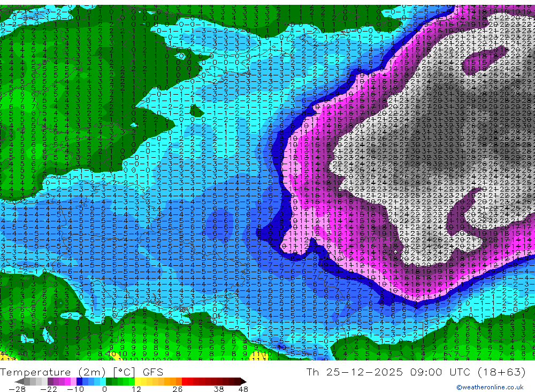Click the 'GFS' model label
This screenshot has height=392, width=535.
153,372
